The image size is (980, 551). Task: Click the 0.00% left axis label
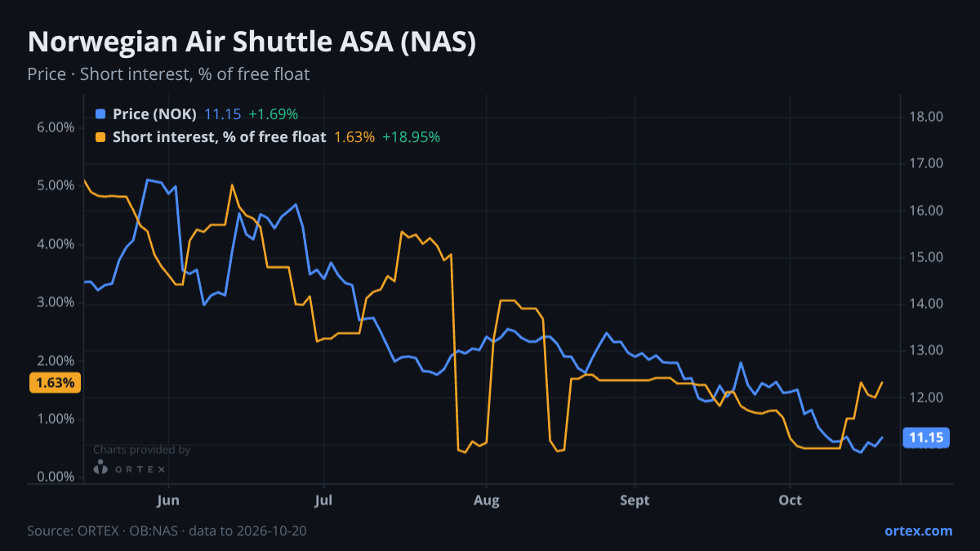[56, 478]
